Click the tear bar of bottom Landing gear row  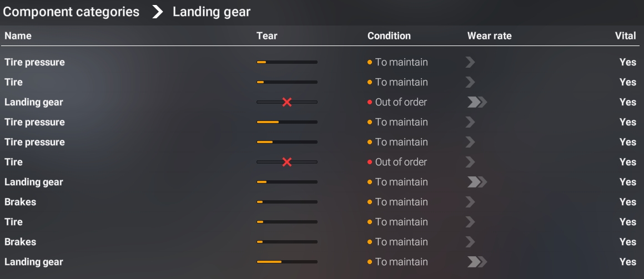pos(287,262)
